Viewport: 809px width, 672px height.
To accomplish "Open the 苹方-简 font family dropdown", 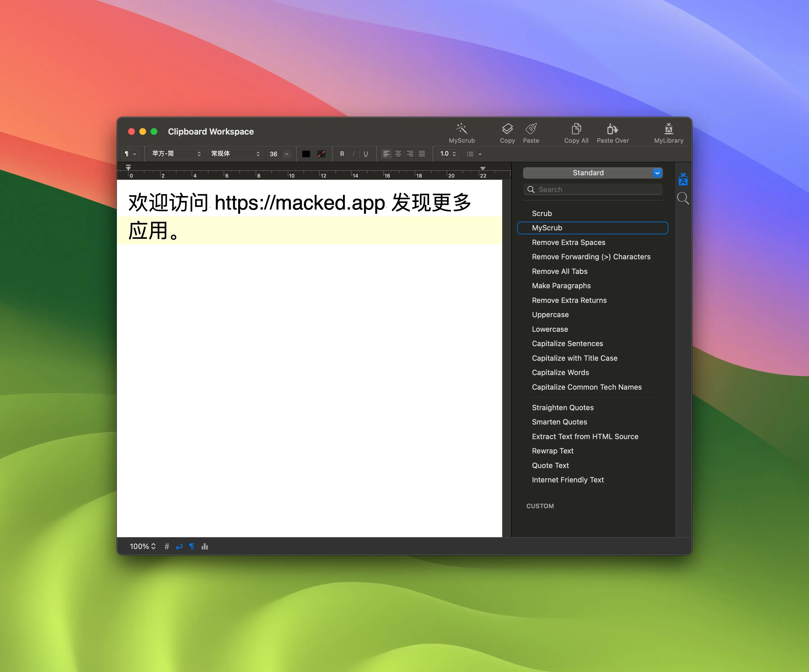I will coord(176,154).
